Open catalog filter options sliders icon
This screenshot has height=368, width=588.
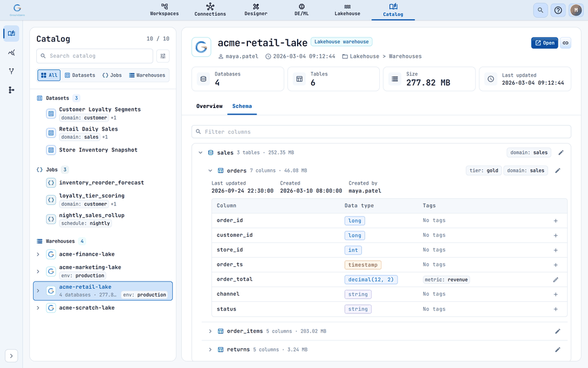pos(163,56)
